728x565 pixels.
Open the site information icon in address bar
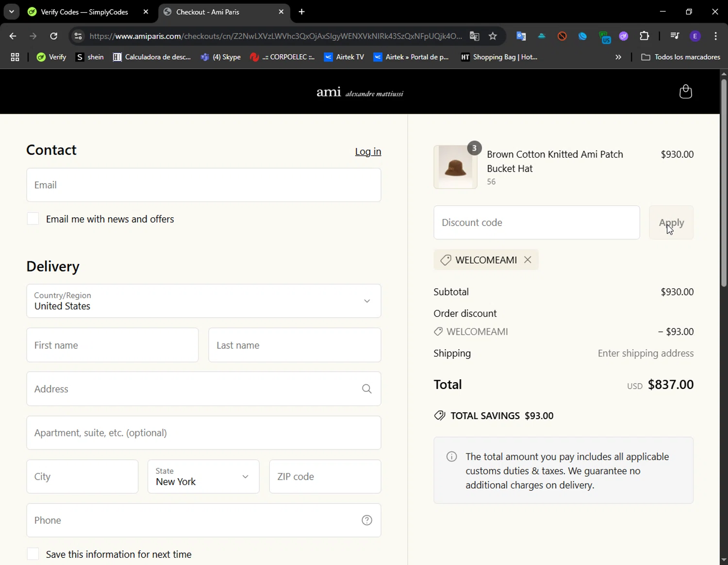pos(78,36)
